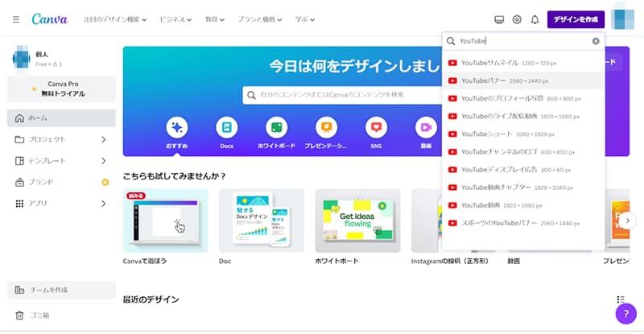The height and width of the screenshot is (334, 644).
Task: Choose YouTubeショート suggestion
Action: [x=523, y=134]
